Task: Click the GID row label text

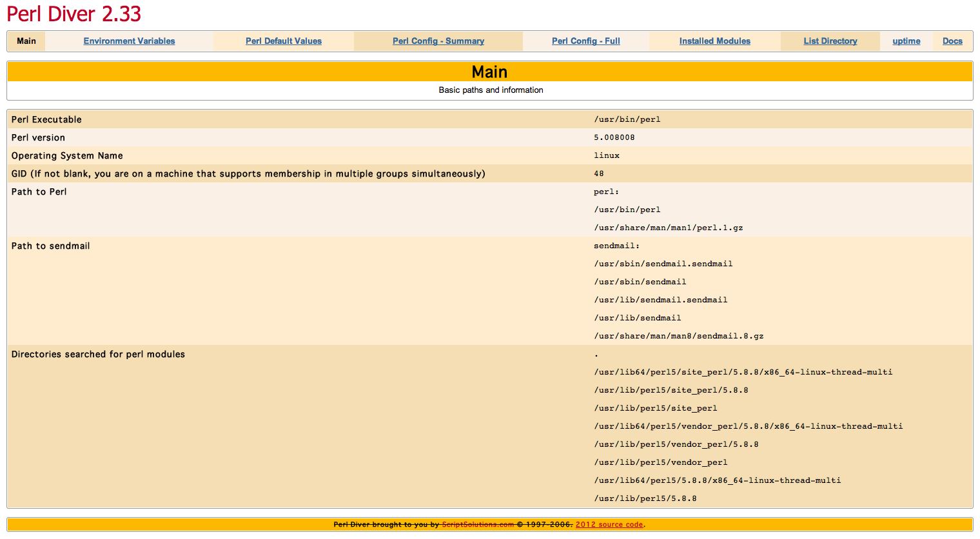Action: point(248,174)
